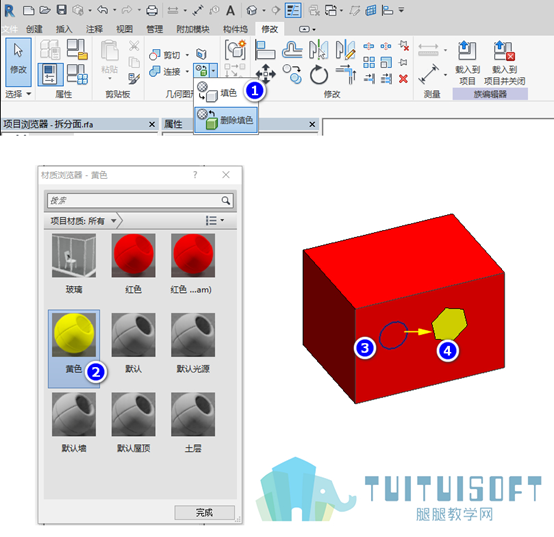
Task: Select the Offset tool
Action: coord(292,50)
